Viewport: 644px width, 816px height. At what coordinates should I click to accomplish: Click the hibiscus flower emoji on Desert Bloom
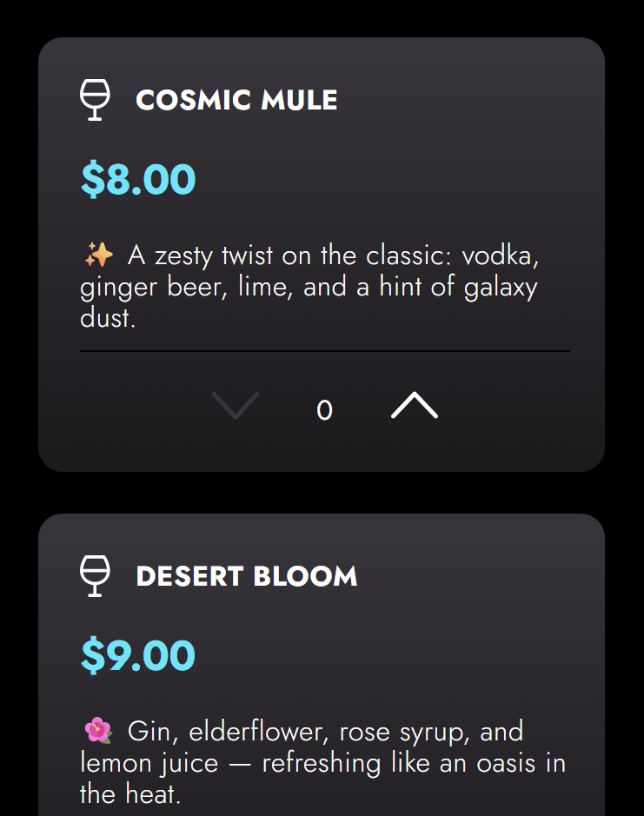[98, 732]
